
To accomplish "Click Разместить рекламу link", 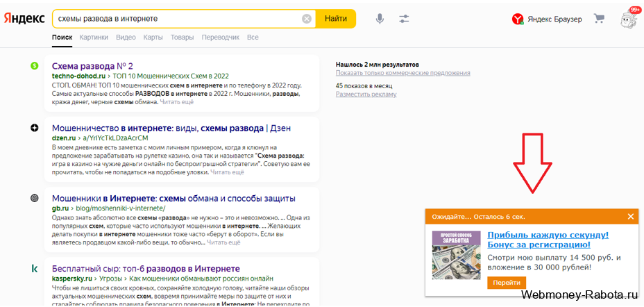I will (x=366, y=94).
